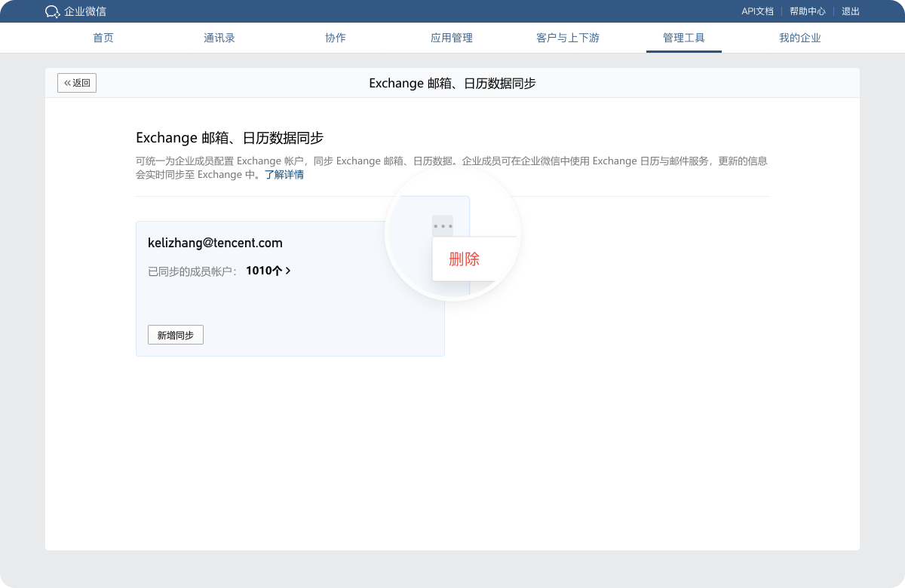Click the centered header title Exchange 邮箱、日历数据同步
Viewport: 905px width, 588px height.
tap(452, 83)
